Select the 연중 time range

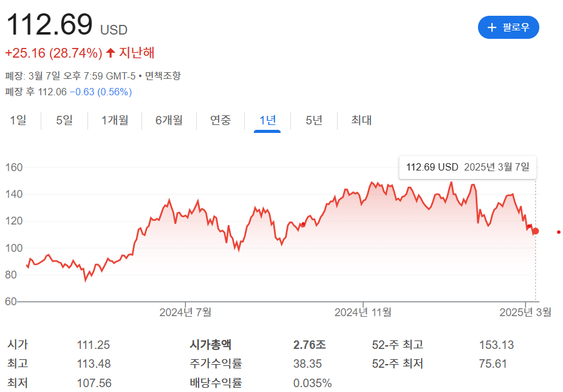coord(219,120)
